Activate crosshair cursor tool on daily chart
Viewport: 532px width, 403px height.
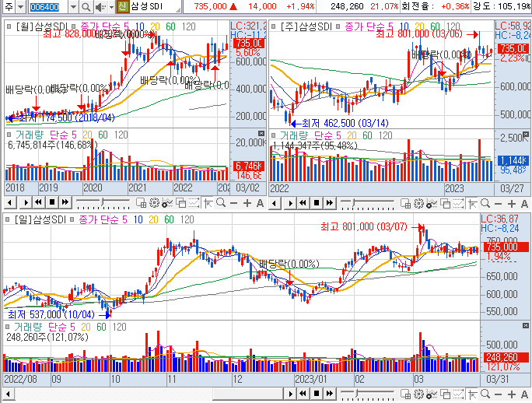tap(472, 394)
